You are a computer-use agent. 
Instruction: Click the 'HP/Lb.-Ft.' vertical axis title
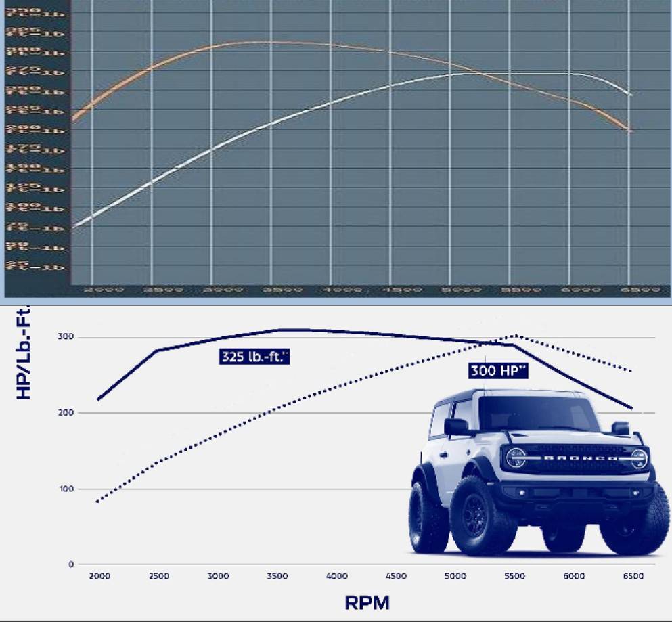click(x=24, y=353)
